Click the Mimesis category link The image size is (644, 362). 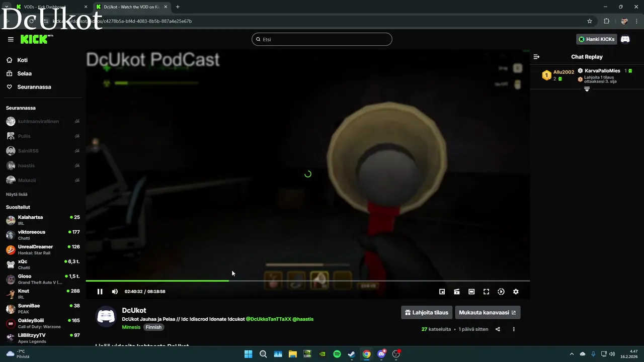[x=131, y=327]
